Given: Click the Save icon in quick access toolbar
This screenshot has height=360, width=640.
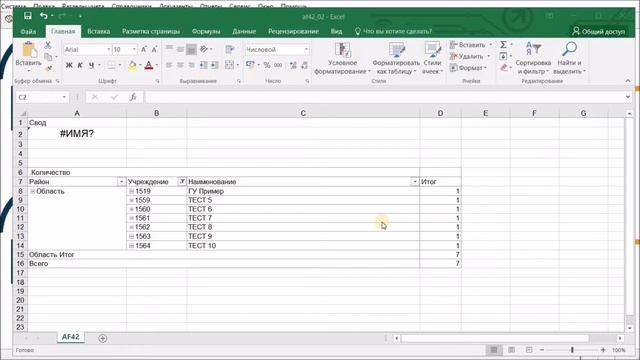Looking at the screenshot, I should pos(28,16).
